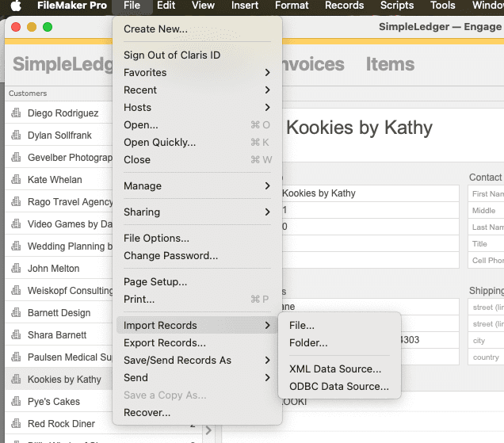Choose Open Quickly... menu item
The image size is (504, 443).
197,142
